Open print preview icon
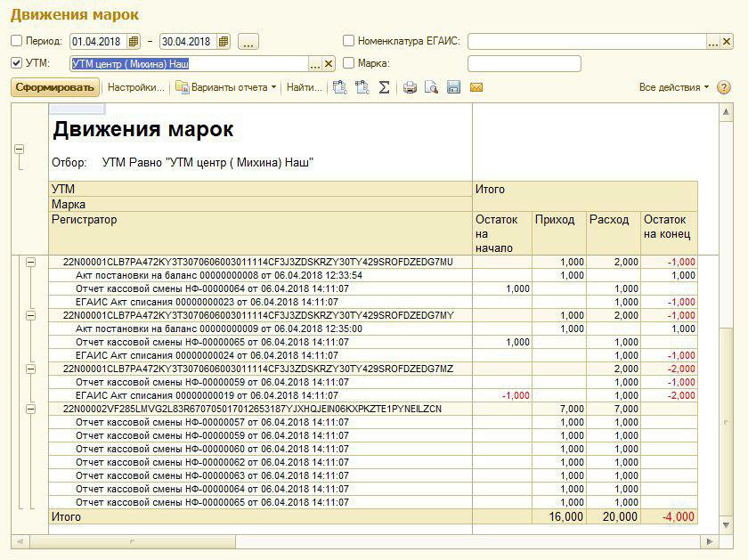Viewport: 748px width, 560px height. [x=431, y=87]
